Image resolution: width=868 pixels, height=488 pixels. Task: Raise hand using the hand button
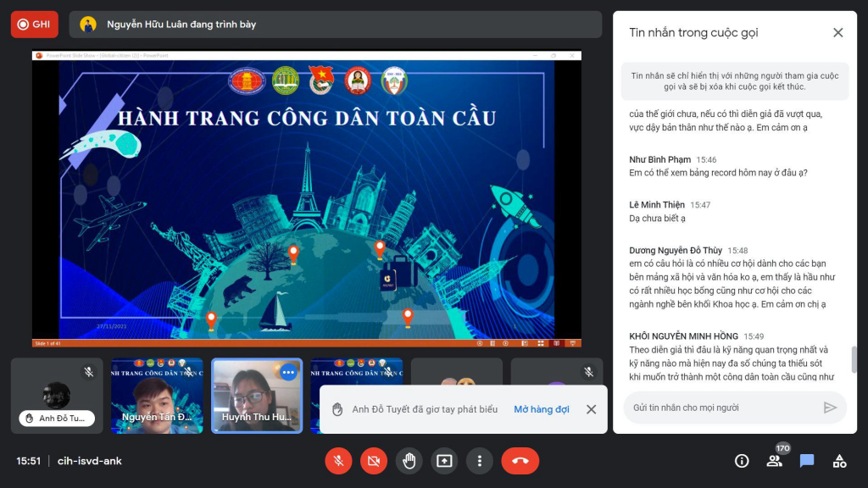[409, 461]
